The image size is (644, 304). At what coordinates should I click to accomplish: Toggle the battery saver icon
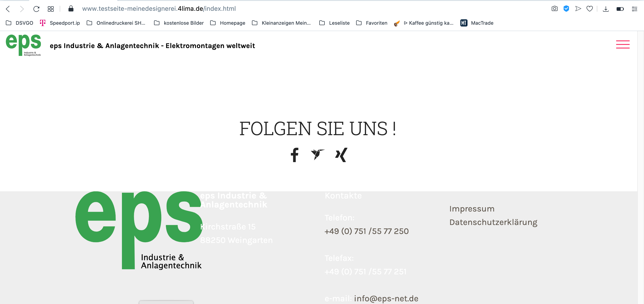620,9
